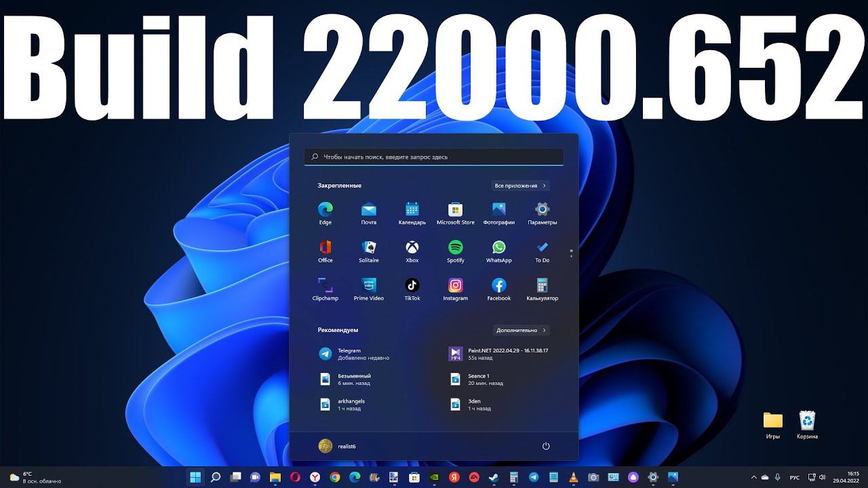
Task: Launch the EA app from the taskbar
Action: click(x=474, y=477)
